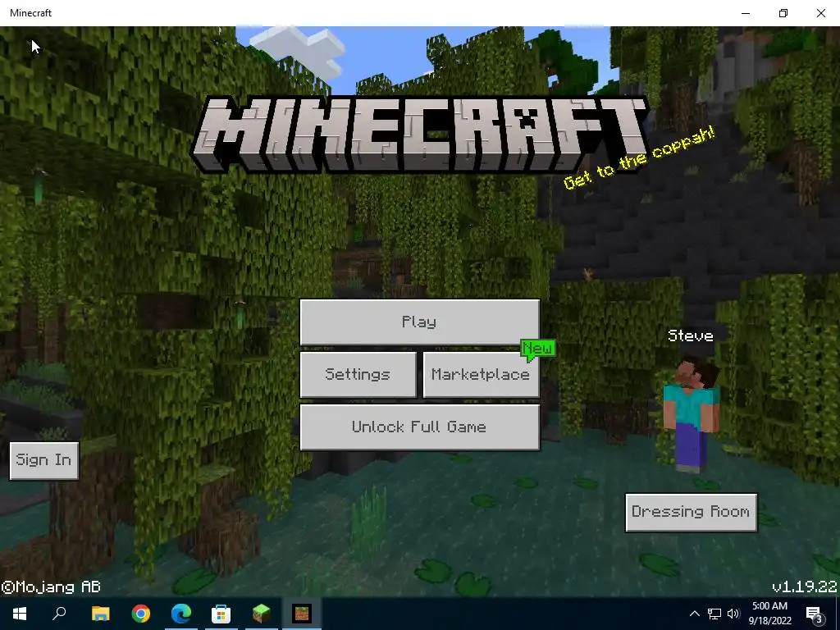Show hidden system tray icons

point(694,614)
